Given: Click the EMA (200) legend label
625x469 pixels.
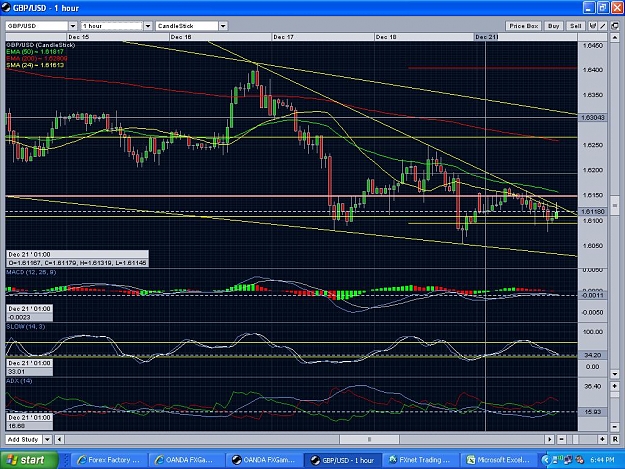Looking at the screenshot, I should 37,59.
